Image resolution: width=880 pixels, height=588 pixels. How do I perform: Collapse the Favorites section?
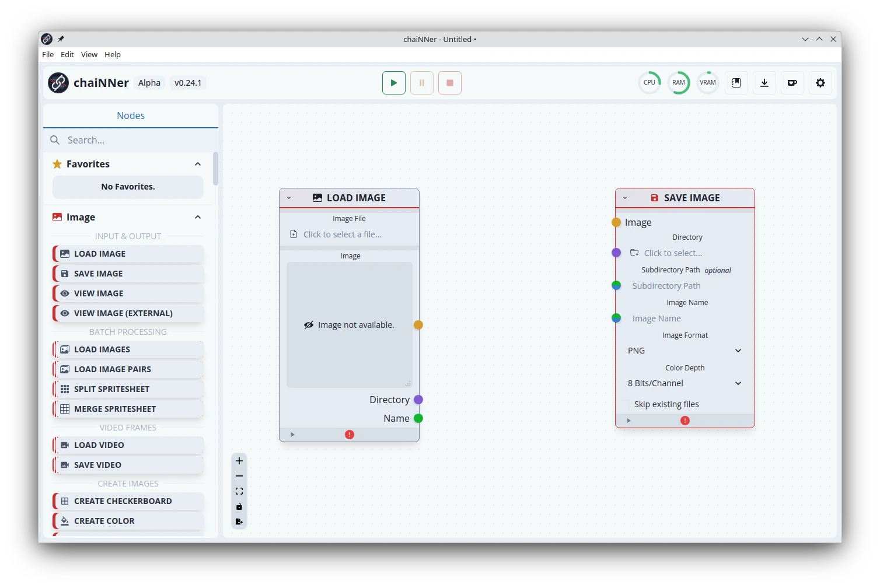pos(198,164)
